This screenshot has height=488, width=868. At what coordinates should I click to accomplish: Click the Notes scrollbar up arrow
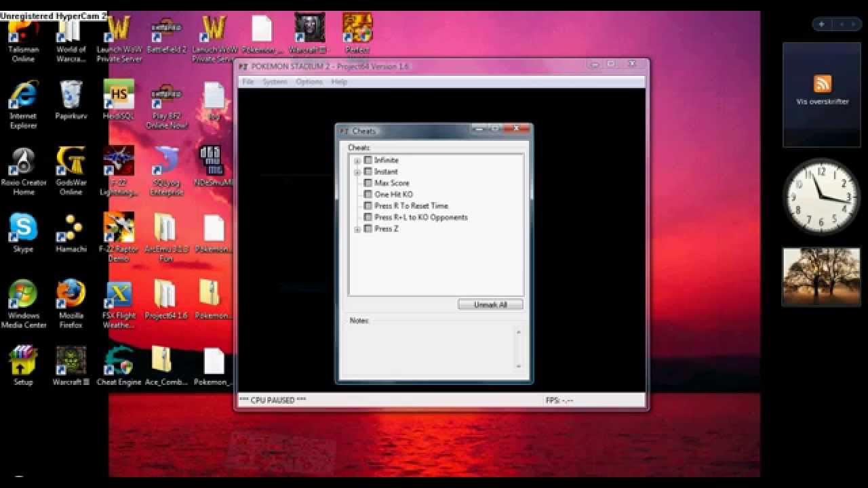coord(518,332)
